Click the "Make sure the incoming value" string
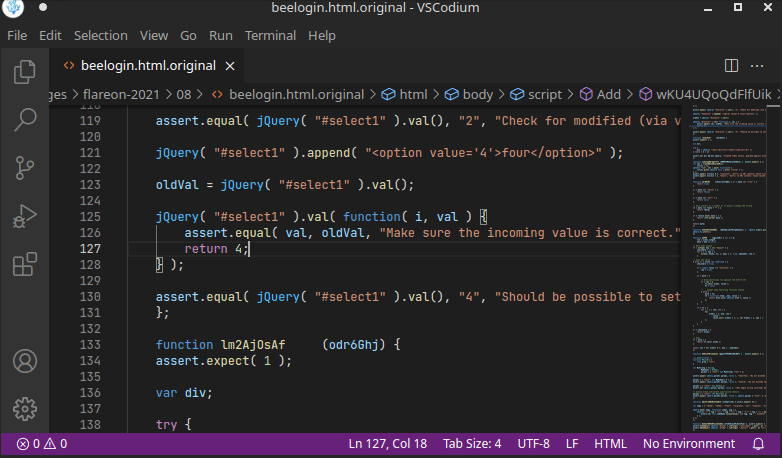The height and width of the screenshot is (458, 782). click(530, 232)
